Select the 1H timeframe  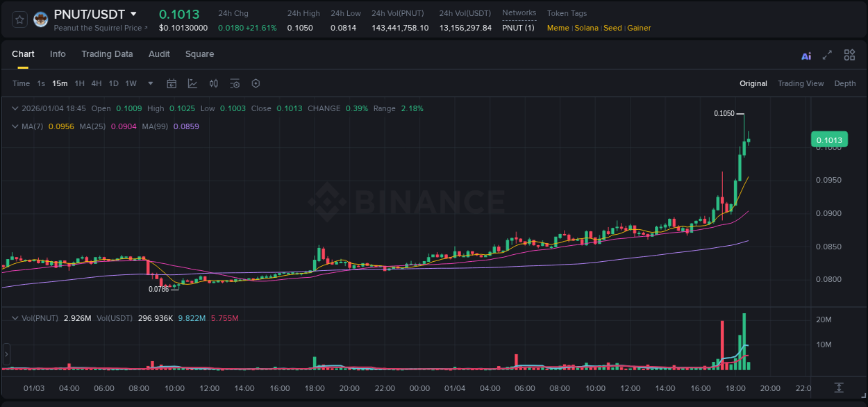click(78, 83)
